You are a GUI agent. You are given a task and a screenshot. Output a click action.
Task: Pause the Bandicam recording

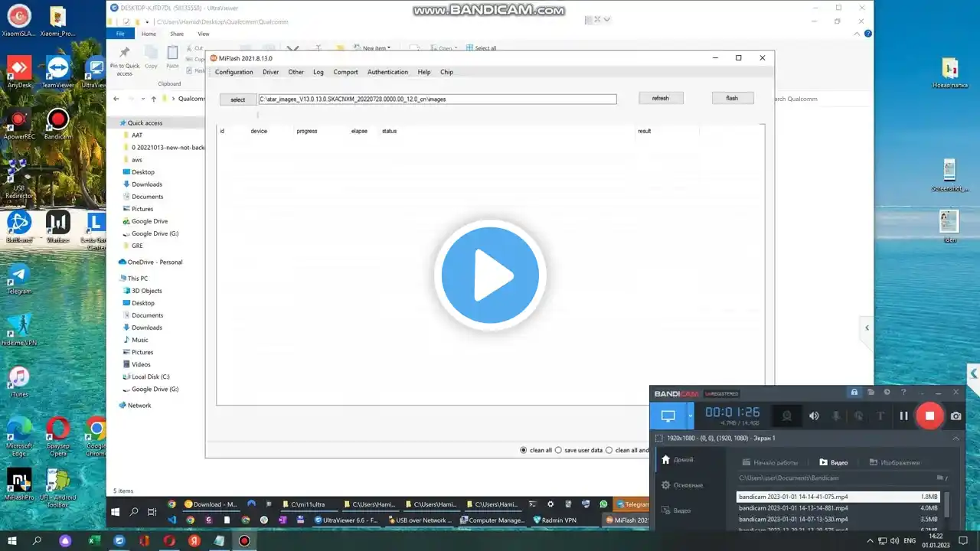click(904, 416)
